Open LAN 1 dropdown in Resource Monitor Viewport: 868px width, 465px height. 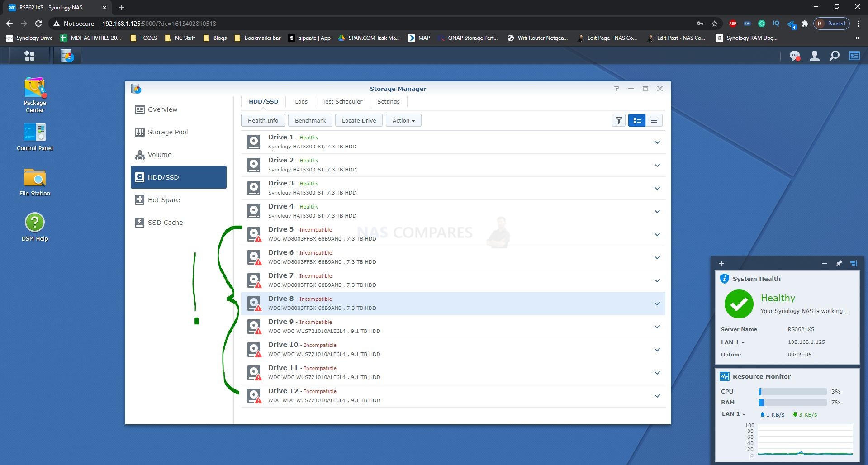coord(733,414)
